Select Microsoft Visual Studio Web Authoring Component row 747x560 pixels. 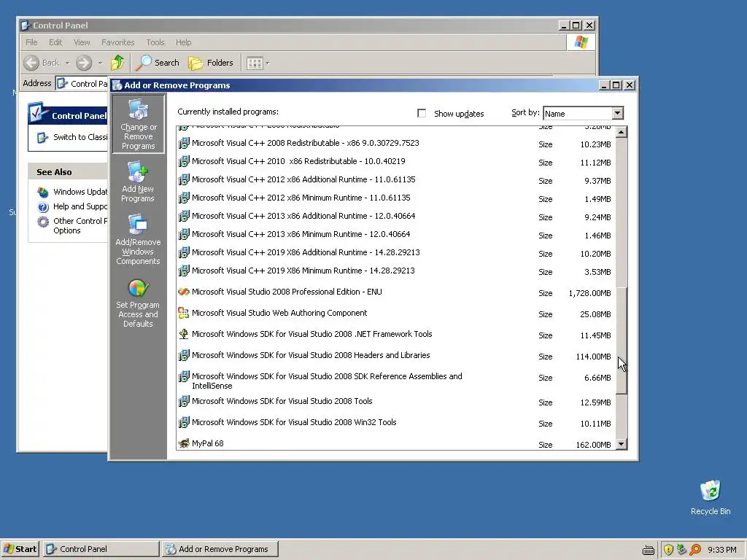coord(395,314)
